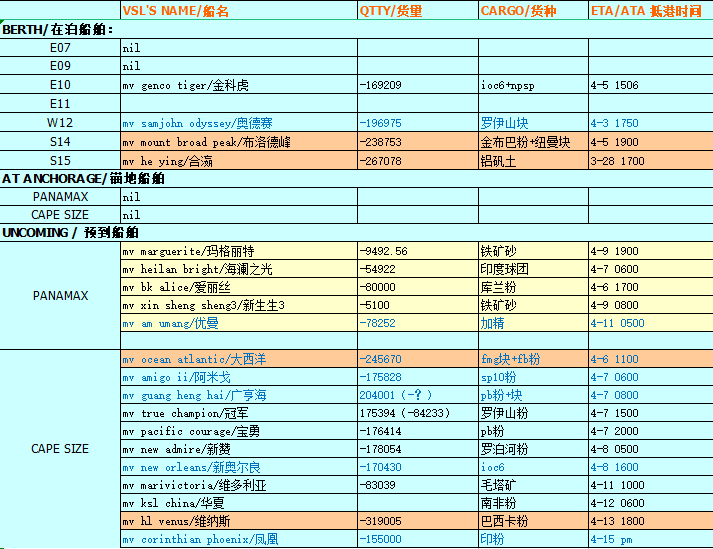713x549 pixels.
Task: Click vessel cell mv am umang
Action: point(239,323)
